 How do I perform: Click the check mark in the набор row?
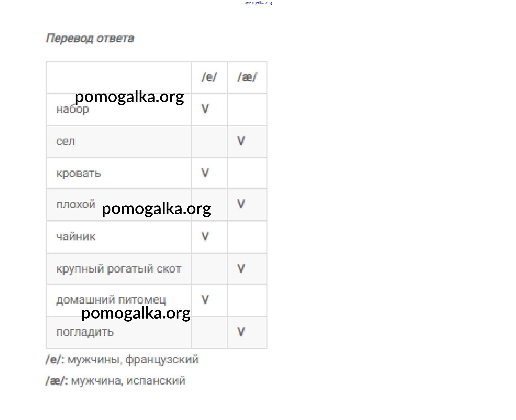[x=205, y=109]
